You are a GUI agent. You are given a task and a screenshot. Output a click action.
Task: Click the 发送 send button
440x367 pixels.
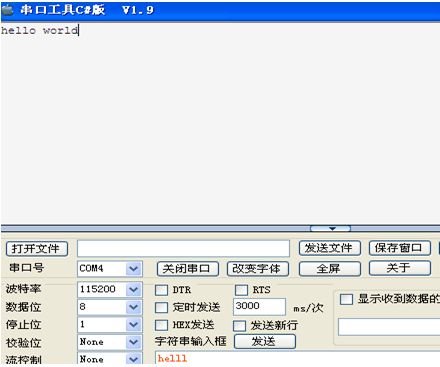pyautogui.click(x=265, y=341)
